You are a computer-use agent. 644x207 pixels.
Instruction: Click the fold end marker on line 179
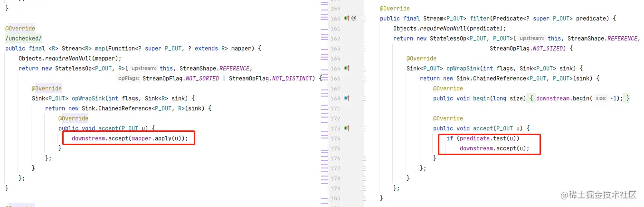click(x=364, y=188)
